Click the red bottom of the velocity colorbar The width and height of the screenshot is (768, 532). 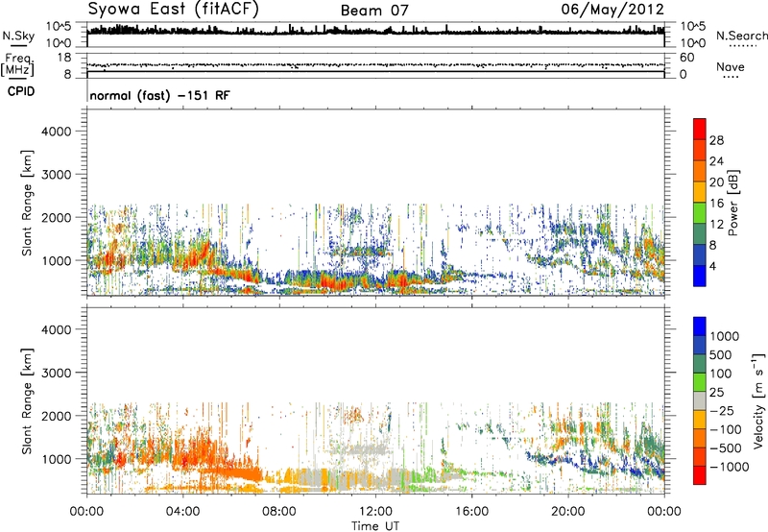(700, 475)
